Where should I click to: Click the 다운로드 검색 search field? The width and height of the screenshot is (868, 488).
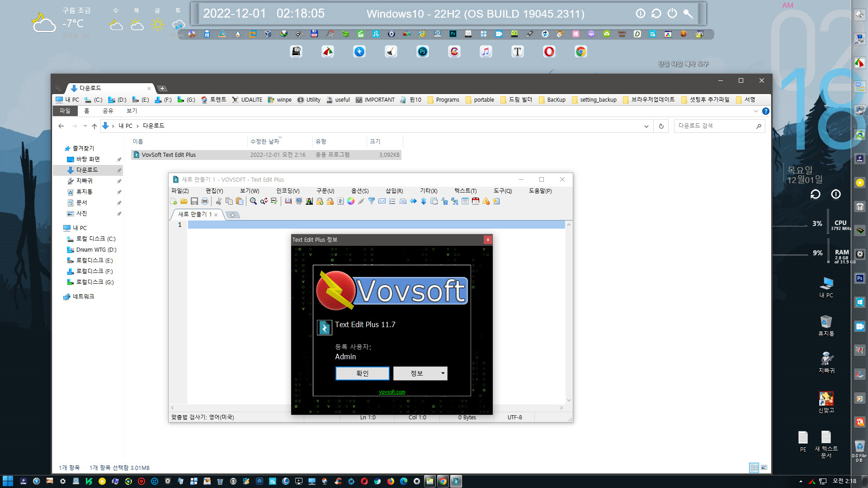coord(719,126)
